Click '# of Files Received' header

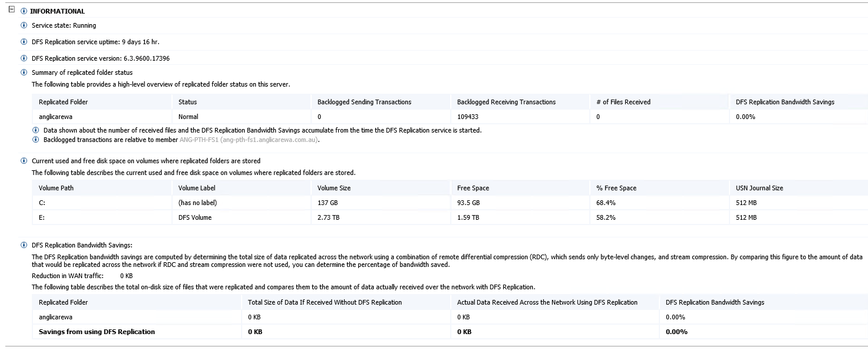click(x=623, y=102)
